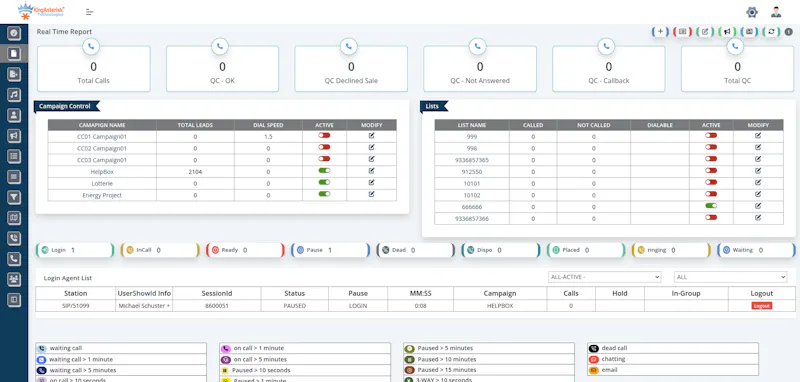Click the InCall status counter
The height and width of the screenshot is (382, 800).
[160, 250]
